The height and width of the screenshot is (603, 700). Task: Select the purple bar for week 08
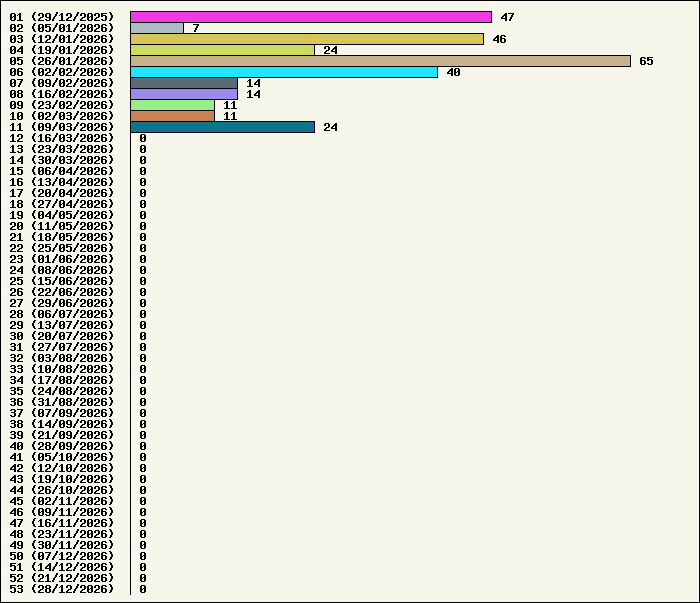[184, 94]
